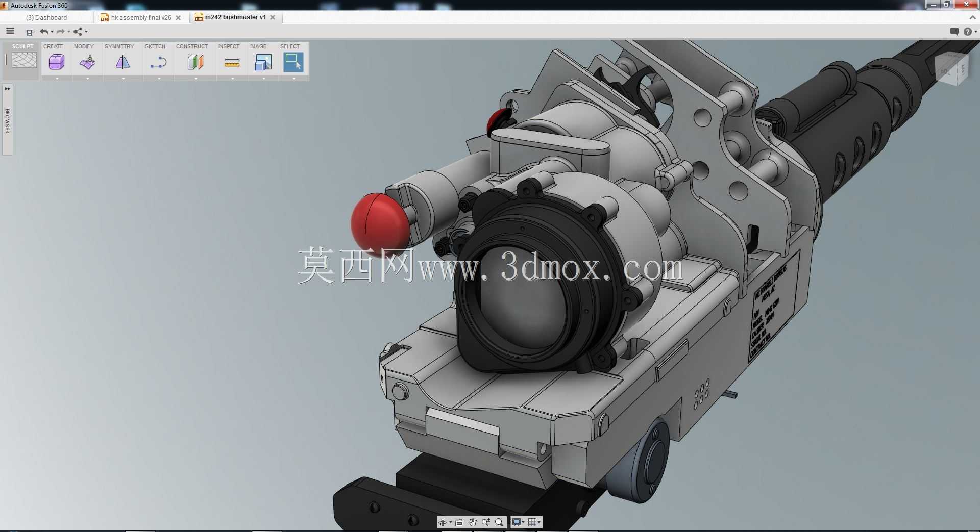Select the Sketch spline icon

(159, 62)
